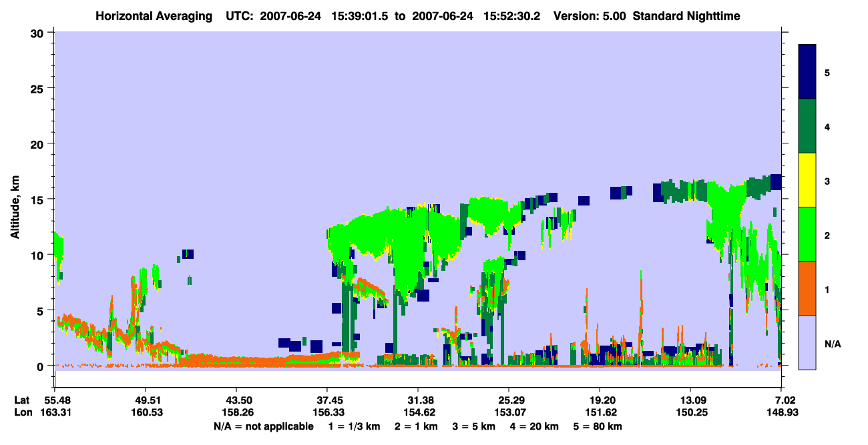
Task: Click longitude value 158.26
Action: click(x=236, y=412)
